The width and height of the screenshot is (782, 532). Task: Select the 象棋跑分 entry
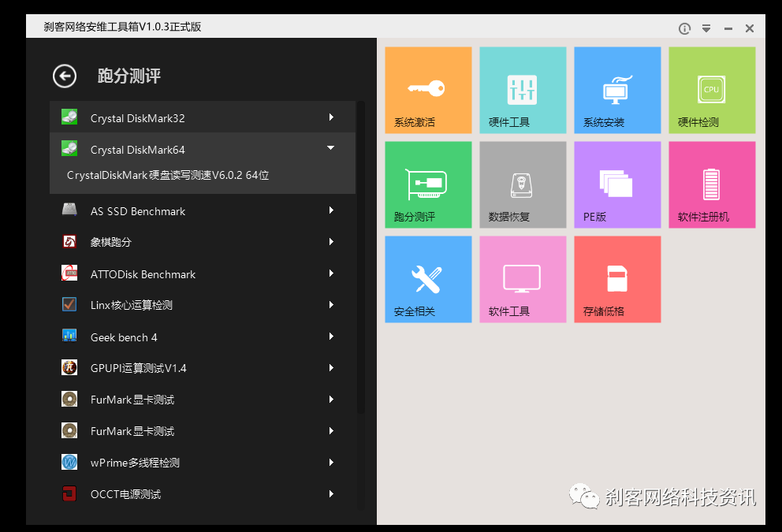203,241
